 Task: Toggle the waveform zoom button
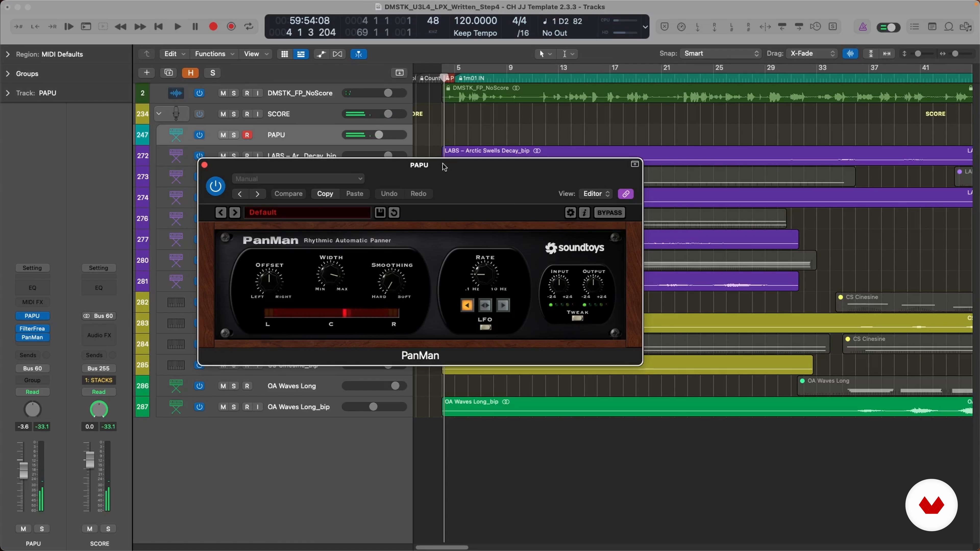pos(850,54)
